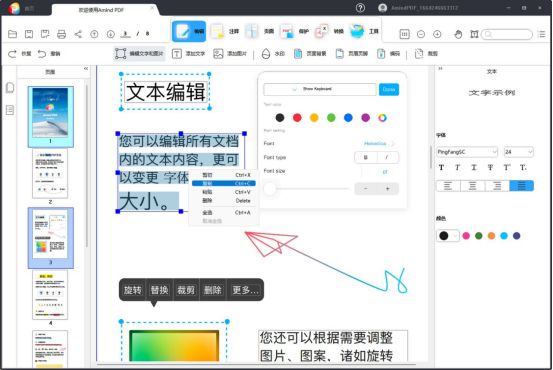The width and height of the screenshot is (553, 370).
Task: Click the redo arrow (恢复)
Action: pyautogui.click(x=12, y=54)
